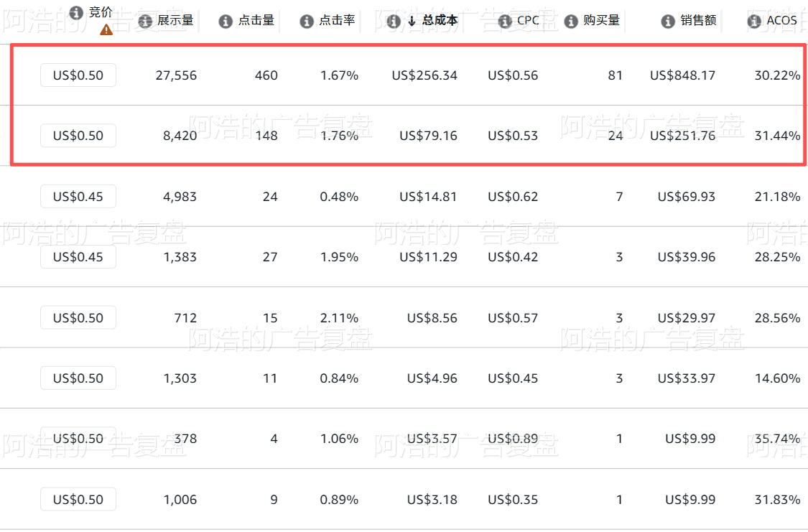Edit US$0.50 bid in the 712 impressions row
Image resolution: width=808 pixels, height=532 pixels.
[x=78, y=318]
